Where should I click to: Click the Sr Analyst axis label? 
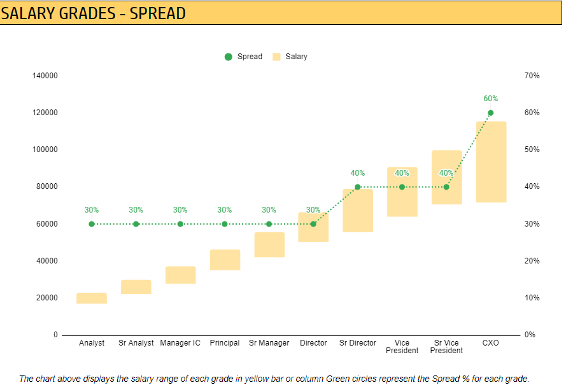[x=136, y=343]
